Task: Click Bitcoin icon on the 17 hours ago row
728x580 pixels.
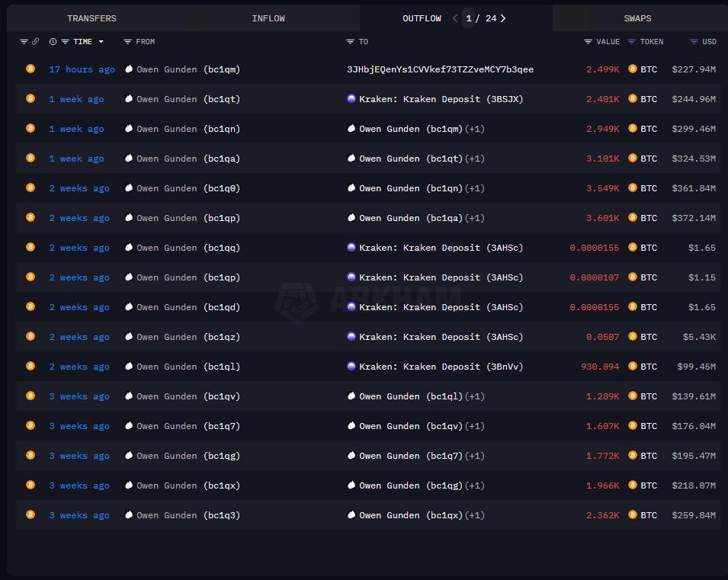Action: coord(30,69)
